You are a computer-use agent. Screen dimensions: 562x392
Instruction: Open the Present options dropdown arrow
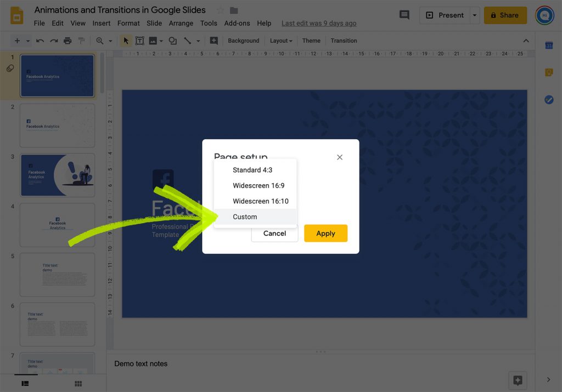point(475,15)
